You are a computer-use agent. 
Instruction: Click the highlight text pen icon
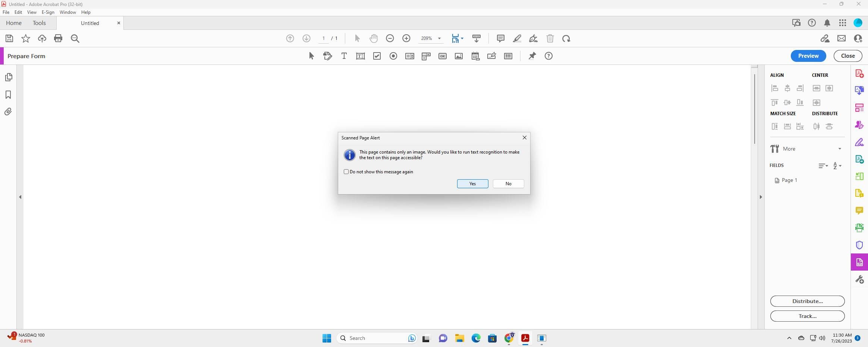click(x=517, y=38)
